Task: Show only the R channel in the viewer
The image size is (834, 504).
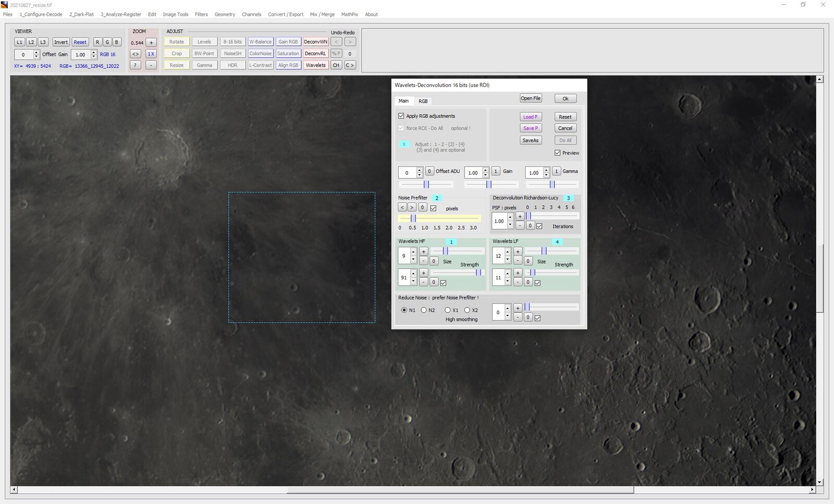Action: pos(97,42)
